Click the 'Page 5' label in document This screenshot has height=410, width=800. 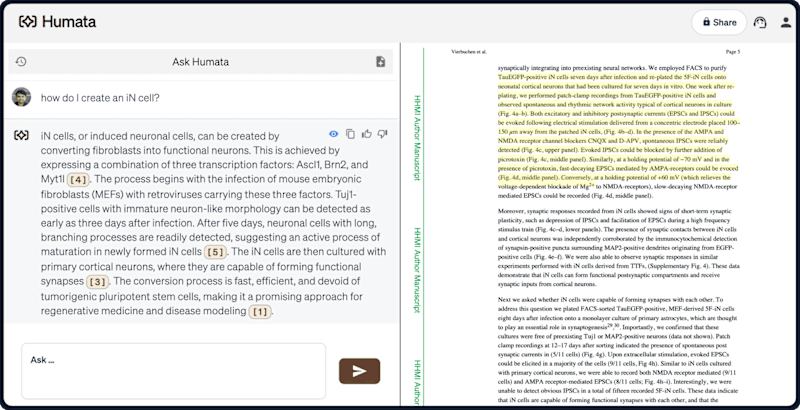coord(733,52)
